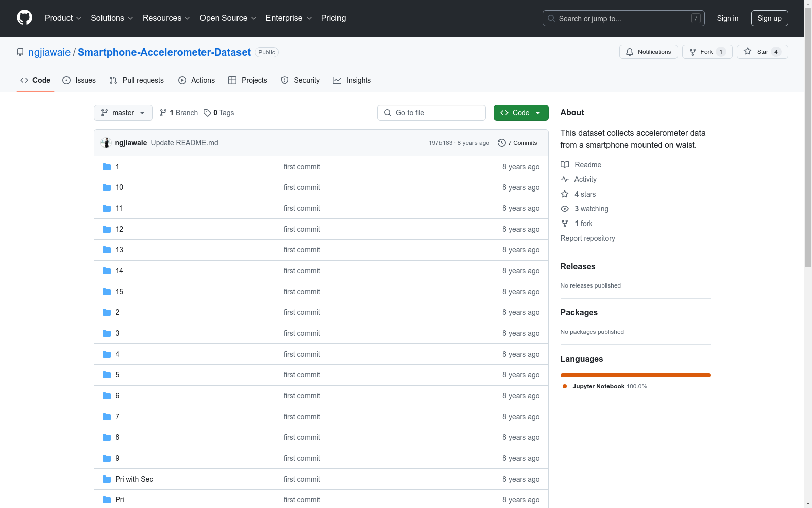
Task: View the 7 Commits history
Action: [518, 143]
